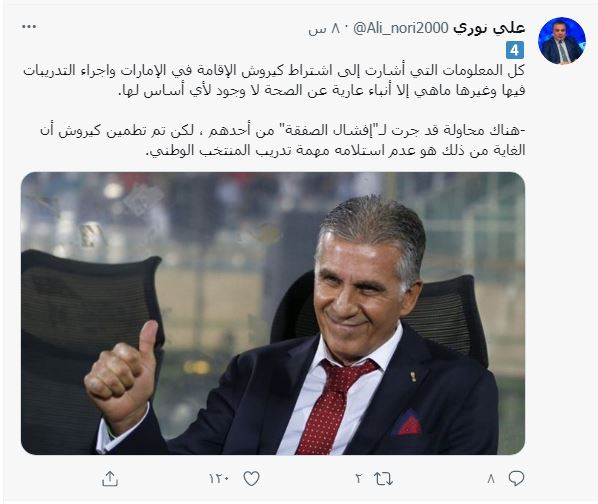This screenshot has width=598, height=504.
Task: Open the three-dot more options menu
Action: tap(29, 27)
